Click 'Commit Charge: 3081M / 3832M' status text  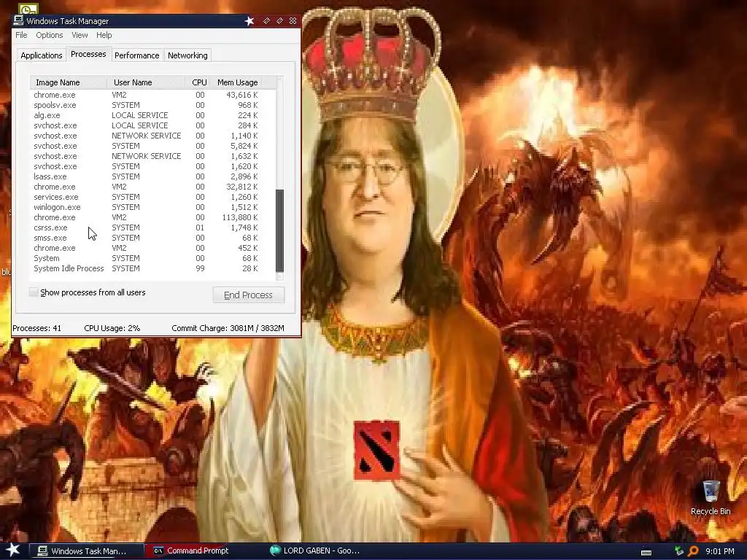[x=228, y=328]
